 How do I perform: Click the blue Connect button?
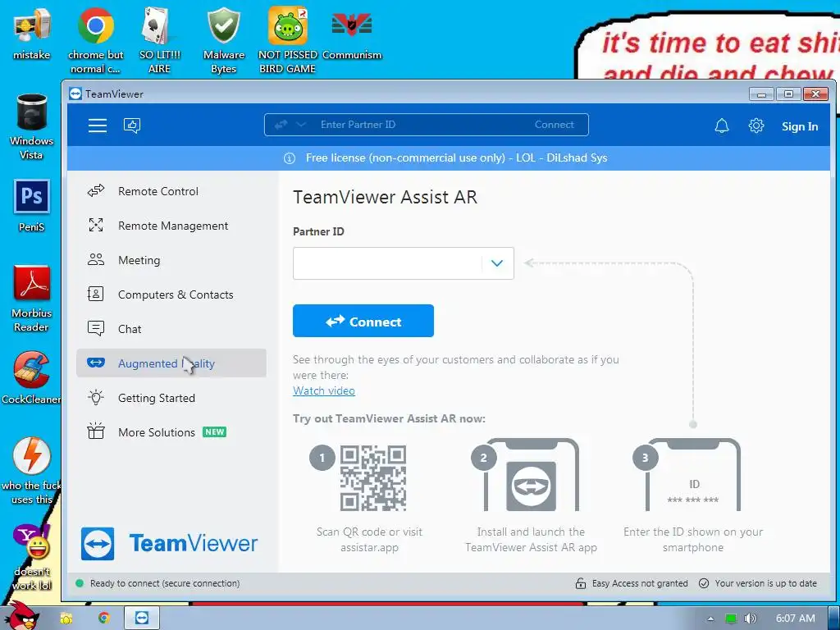[363, 321]
